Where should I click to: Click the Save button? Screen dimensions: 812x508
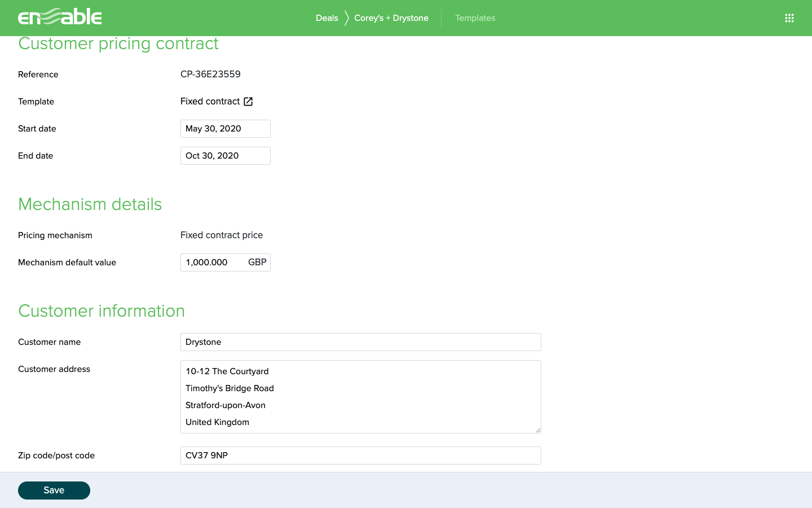[x=54, y=491]
